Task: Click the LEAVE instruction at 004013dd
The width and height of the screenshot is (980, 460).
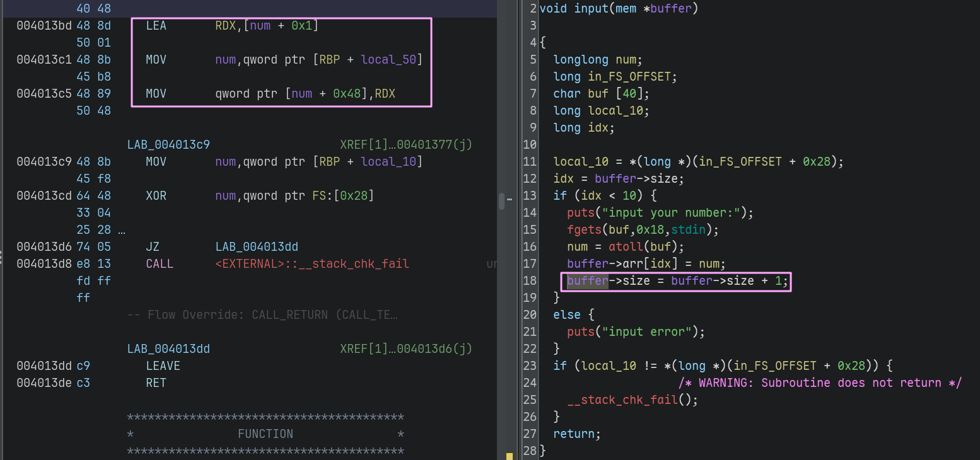Action: pyautogui.click(x=163, y=366)
